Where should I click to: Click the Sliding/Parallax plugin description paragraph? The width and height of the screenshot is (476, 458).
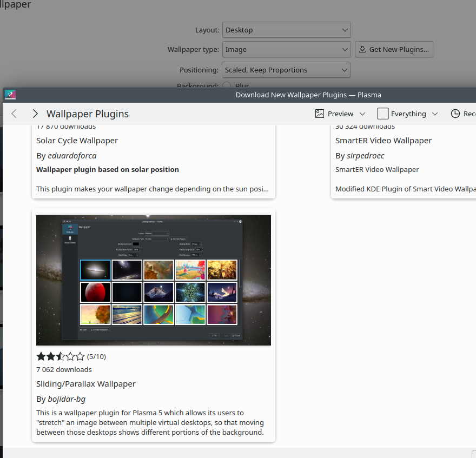point(150,422)
